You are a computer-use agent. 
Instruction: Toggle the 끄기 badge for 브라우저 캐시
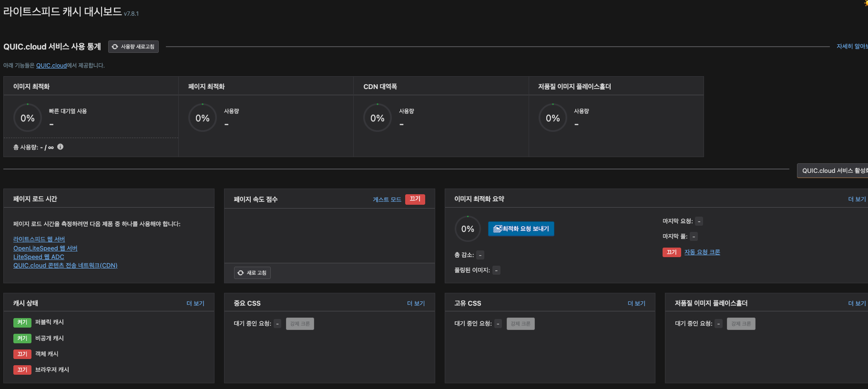point(22,370)
